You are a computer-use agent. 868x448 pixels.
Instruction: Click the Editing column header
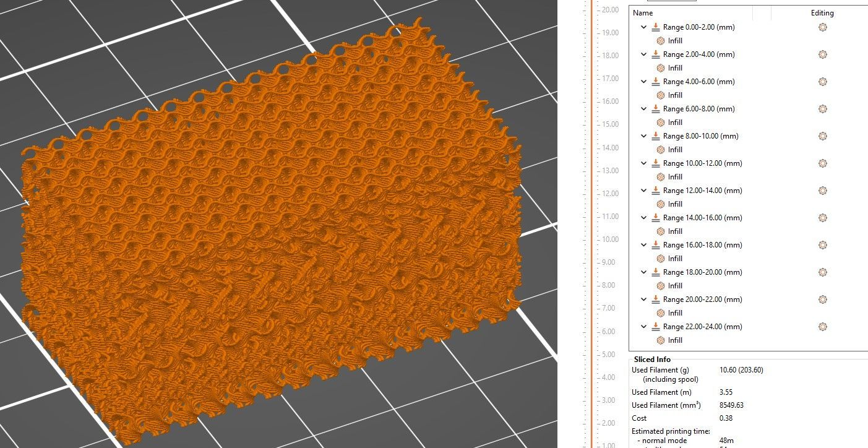coord(822,13)
